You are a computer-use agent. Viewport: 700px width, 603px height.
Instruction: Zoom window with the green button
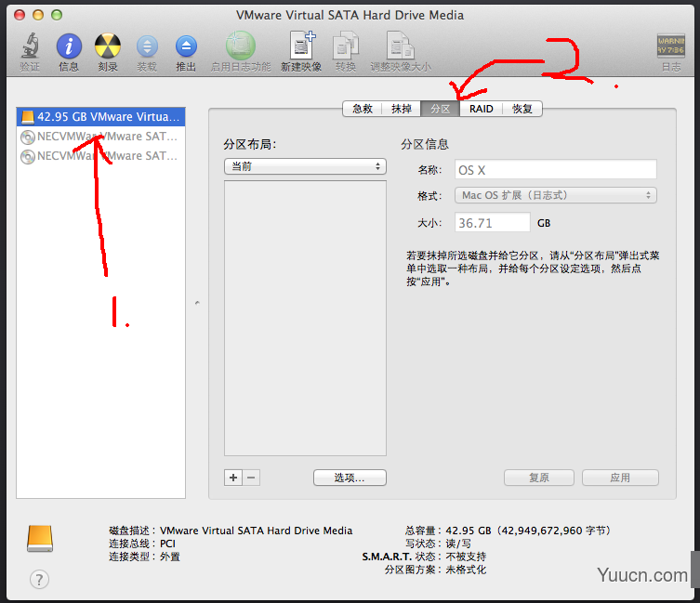point(57,15)
